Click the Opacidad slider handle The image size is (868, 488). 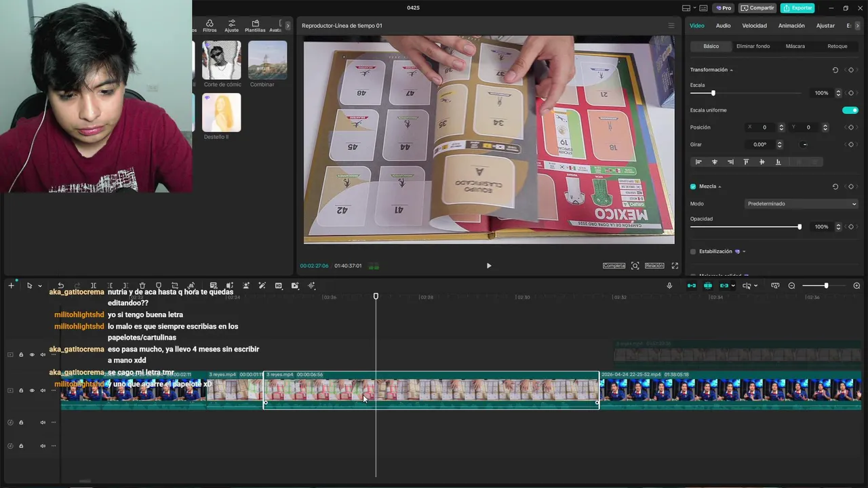coord(800,226)
